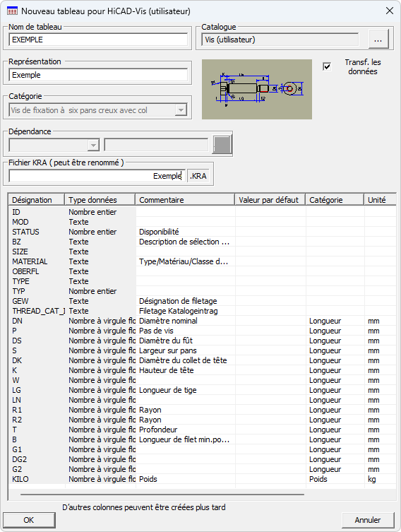Image resolution: width=401 pixels, height=532 pixels.
Task: Select the MOD row
Action: (203, 222)
